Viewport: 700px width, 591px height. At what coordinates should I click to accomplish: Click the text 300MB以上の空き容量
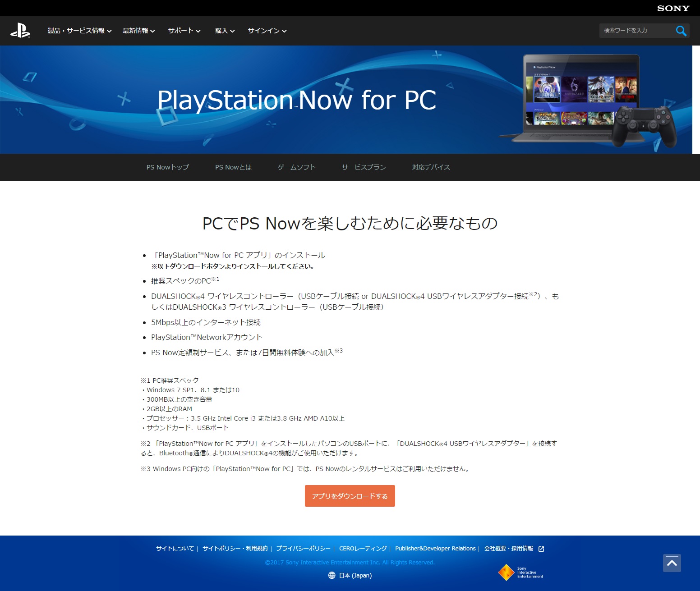(x=180, y=399)
